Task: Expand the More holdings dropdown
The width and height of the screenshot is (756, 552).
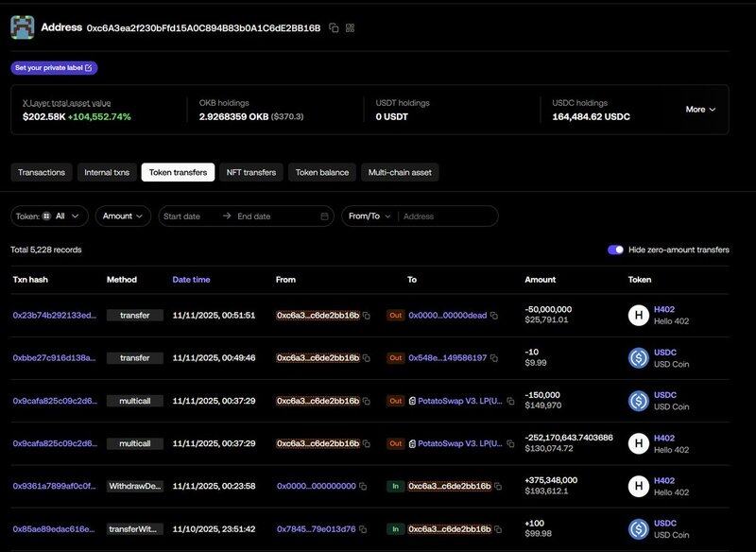Action: (x=700, y=110)
